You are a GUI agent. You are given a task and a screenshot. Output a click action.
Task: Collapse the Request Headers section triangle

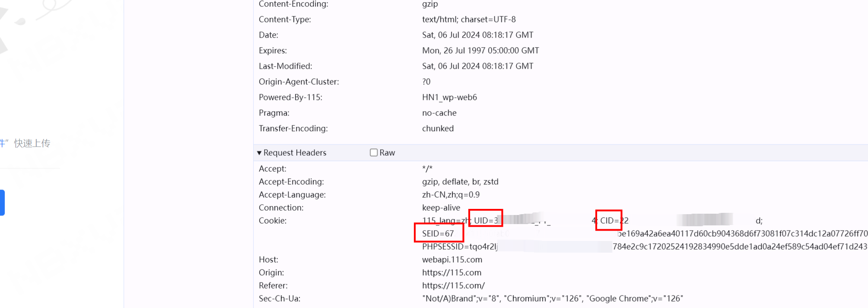[x=259, y=153]
